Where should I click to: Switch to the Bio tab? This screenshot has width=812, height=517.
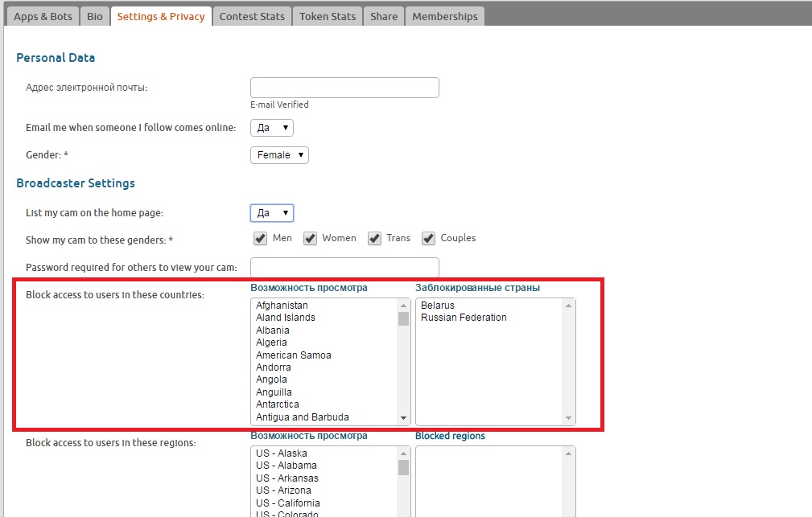(95, 16)
